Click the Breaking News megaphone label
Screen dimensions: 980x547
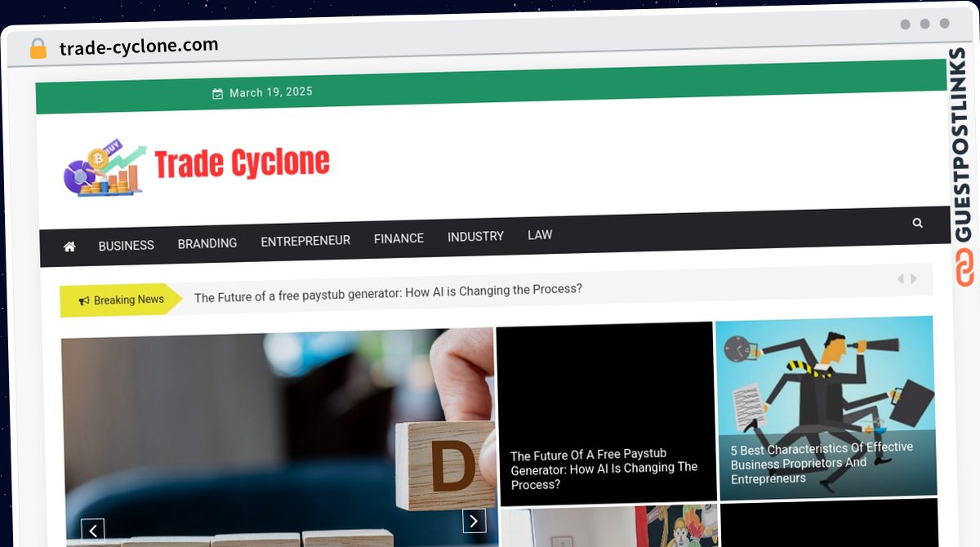point(122,300)
